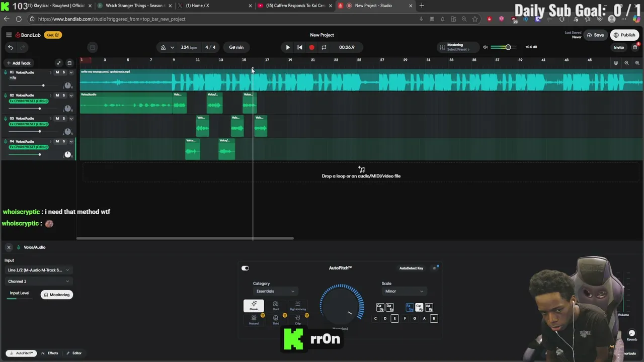Start playback with the play button
The width and height of the screenshot is (644, 362).
[x=288, y=47]
